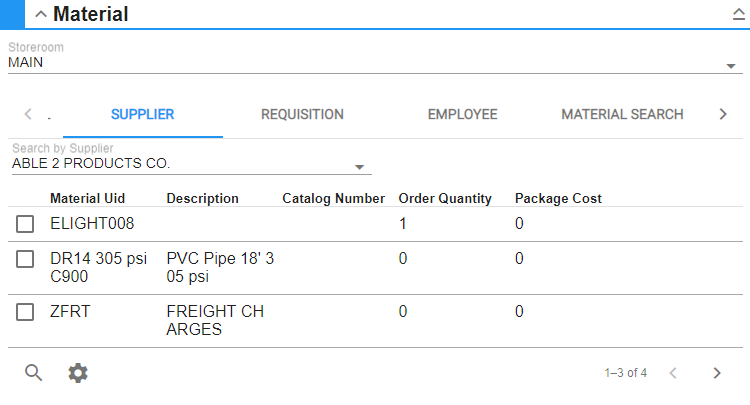Check the ELIGHT008 row checkbox

pos(26,225)
